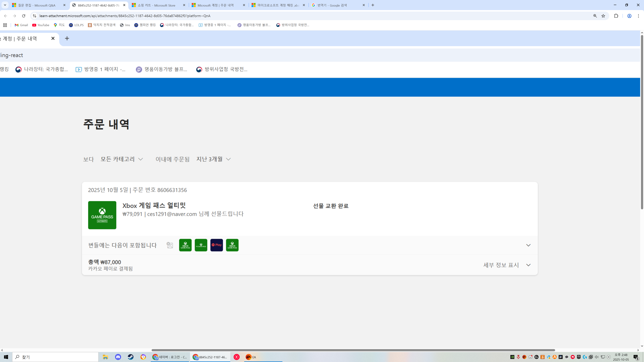Open a new browser tab
The image size is (644, 362).
coord(373,5)
